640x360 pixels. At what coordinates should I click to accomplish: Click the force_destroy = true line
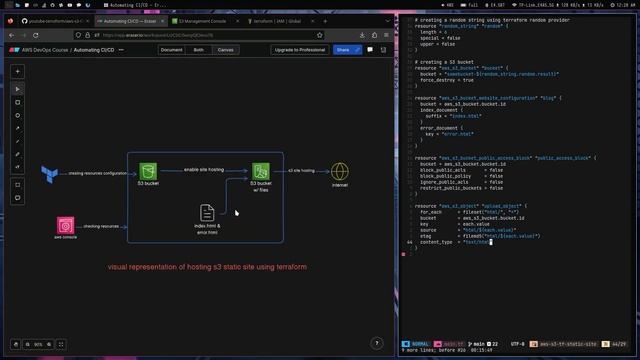coord(447,80)
